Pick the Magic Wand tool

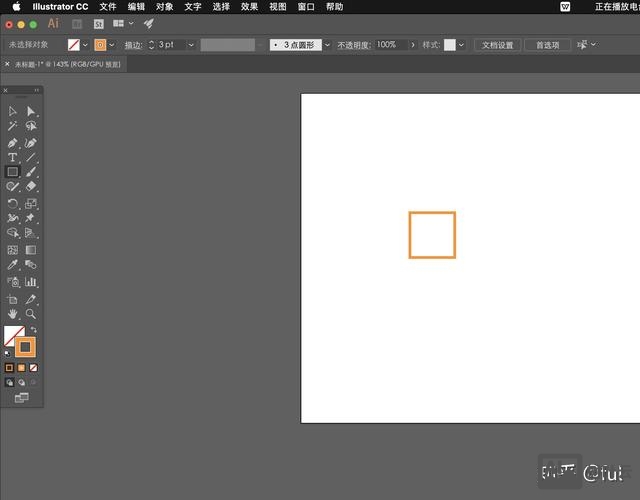[13, 127]
